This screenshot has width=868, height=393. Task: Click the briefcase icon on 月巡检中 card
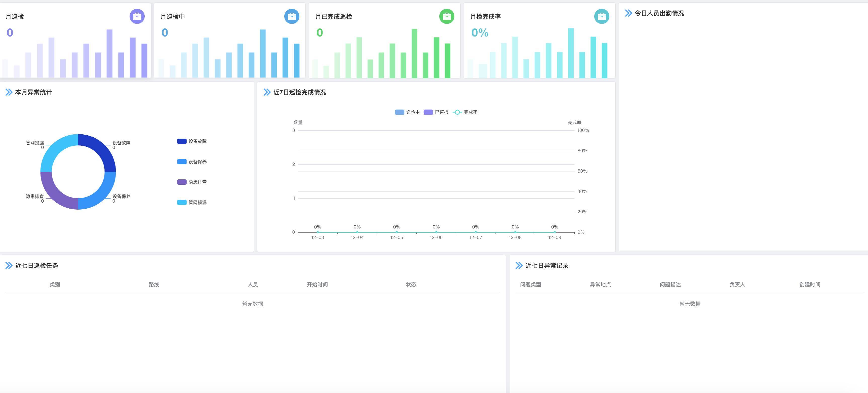click(291, 17)
